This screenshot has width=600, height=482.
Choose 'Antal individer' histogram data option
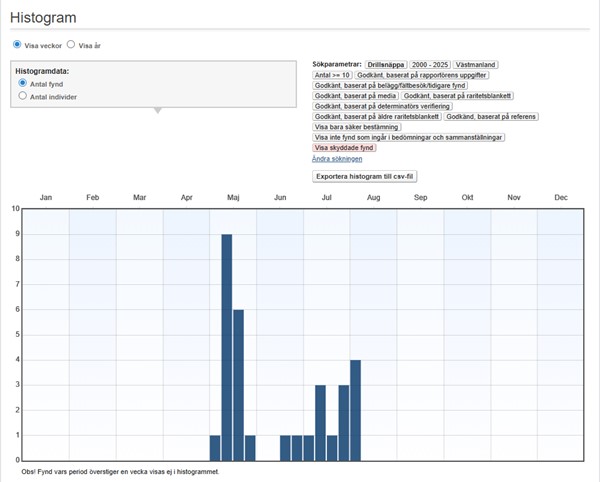tap(23, 97)
